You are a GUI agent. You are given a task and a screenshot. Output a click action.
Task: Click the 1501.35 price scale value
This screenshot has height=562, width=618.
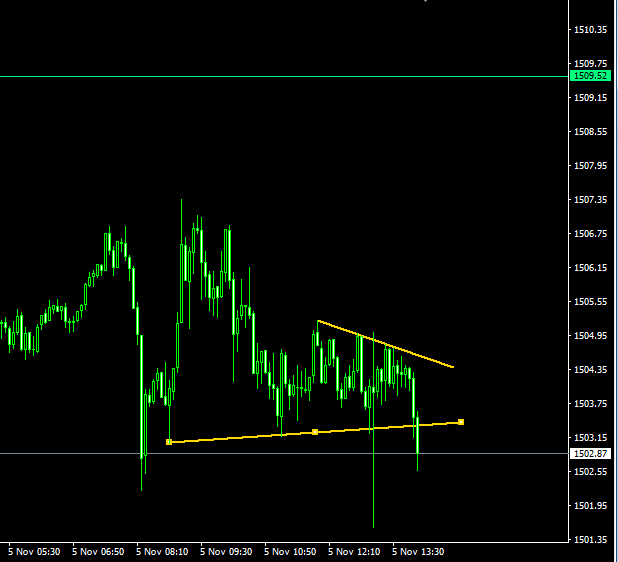(x=590, y=540)
